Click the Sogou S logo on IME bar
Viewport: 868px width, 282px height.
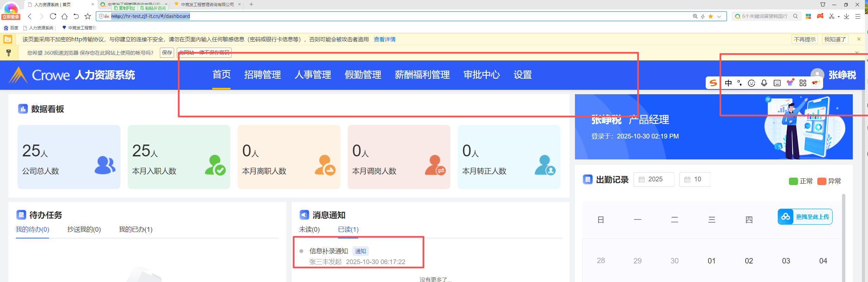point(714,83)
